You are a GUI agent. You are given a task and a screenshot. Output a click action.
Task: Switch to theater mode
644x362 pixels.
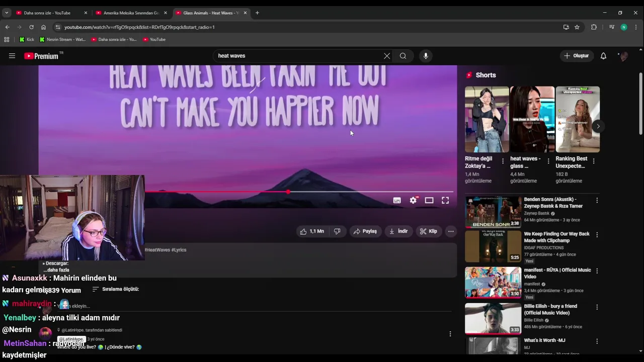coord(429,200)
